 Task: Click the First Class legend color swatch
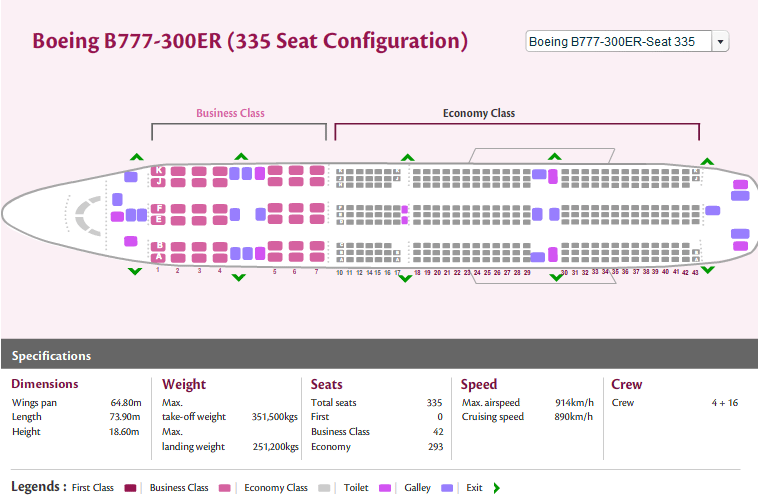(x=130, y=488)
